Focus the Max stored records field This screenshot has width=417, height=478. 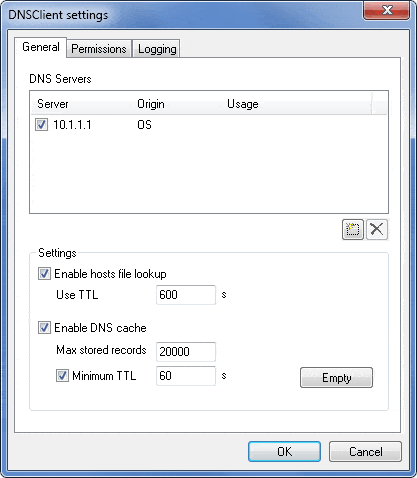click(x=186, y=351)
